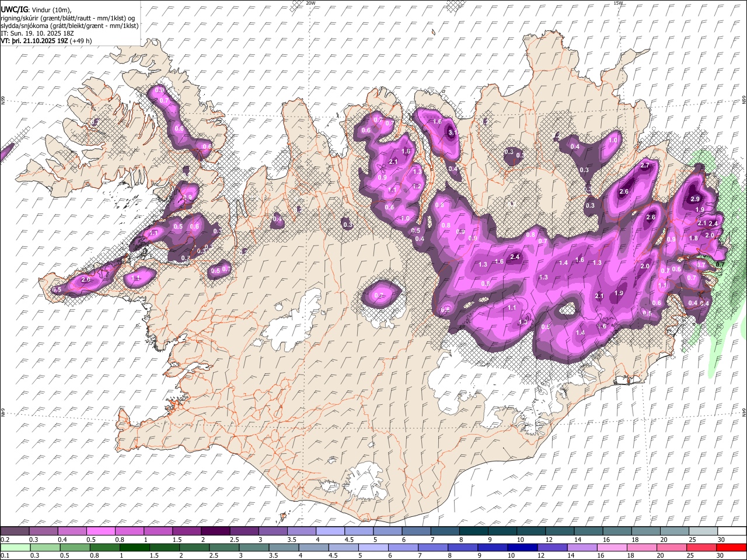Select purple-row swatch between 0.2 and 0.3

[x=15, y=531]
